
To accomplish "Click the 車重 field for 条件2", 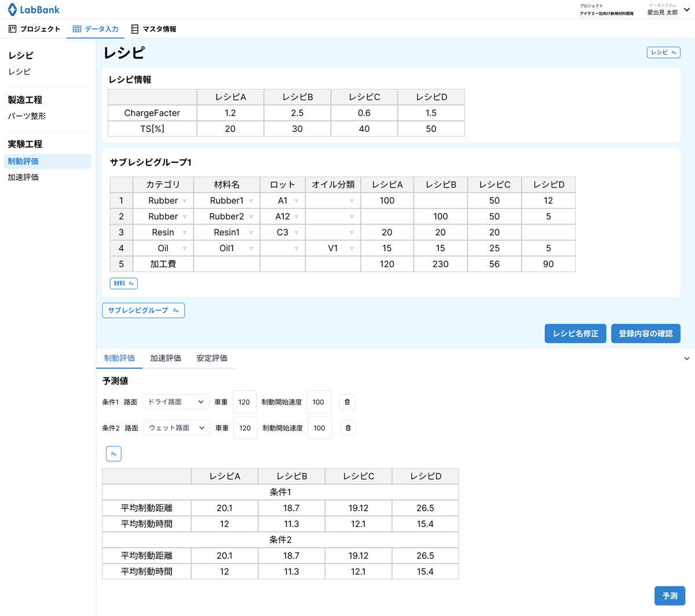I will click(246, 428).
